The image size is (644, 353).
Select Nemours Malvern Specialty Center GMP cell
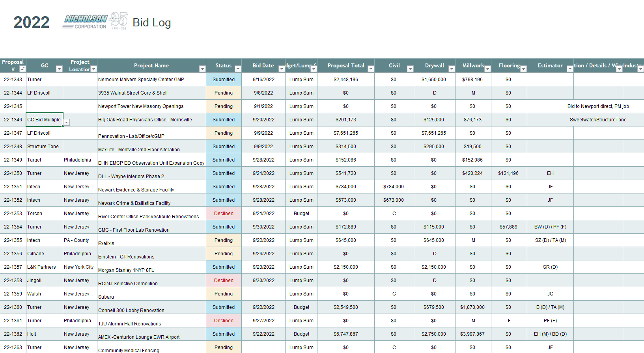tap(151, 80)
